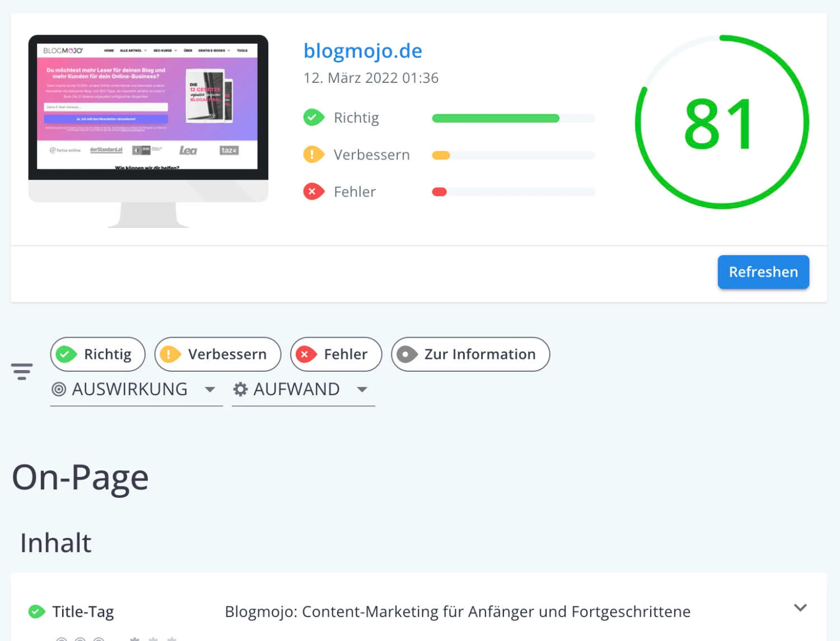The height and width of the screenshot is (641, 840).
Task: Open the blogmojo.de link
Action: [362, 51]
